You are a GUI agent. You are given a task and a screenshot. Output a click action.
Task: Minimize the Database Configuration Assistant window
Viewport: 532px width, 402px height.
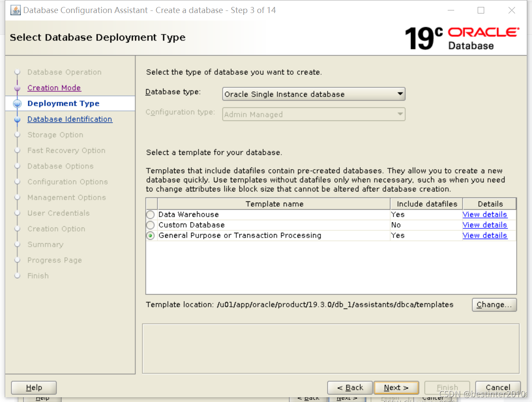450,10
